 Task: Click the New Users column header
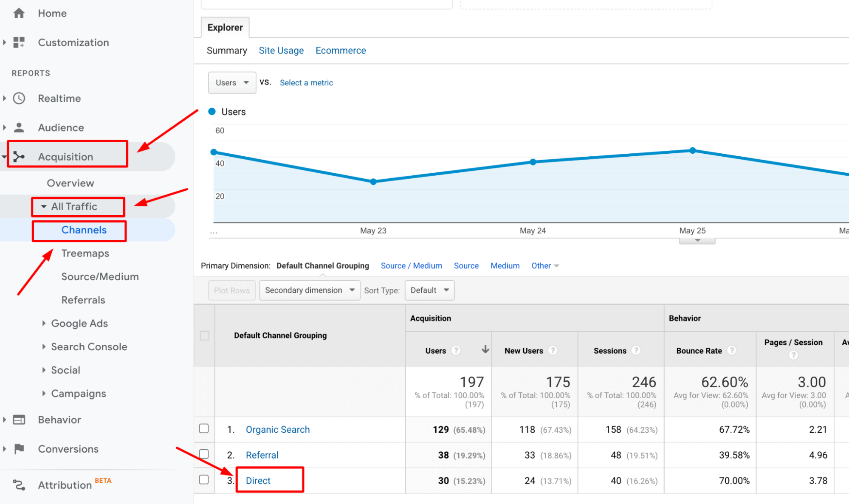[x=524, y=350]
